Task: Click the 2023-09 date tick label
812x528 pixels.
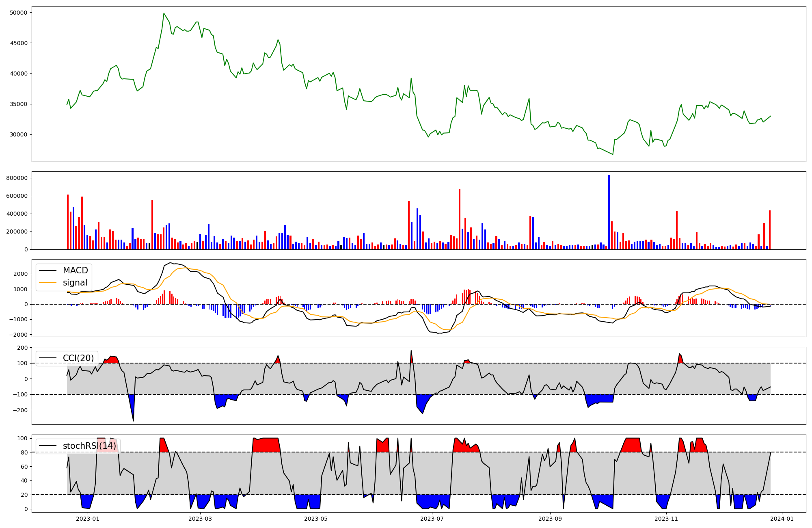Action: pyautogui.click(x=550, y=519)
